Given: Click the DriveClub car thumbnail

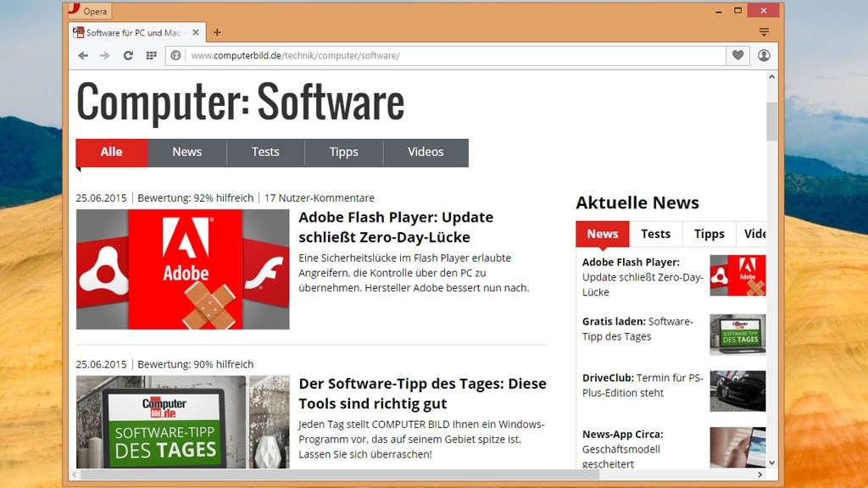Looking at the screenshot, I should point(738,391).
